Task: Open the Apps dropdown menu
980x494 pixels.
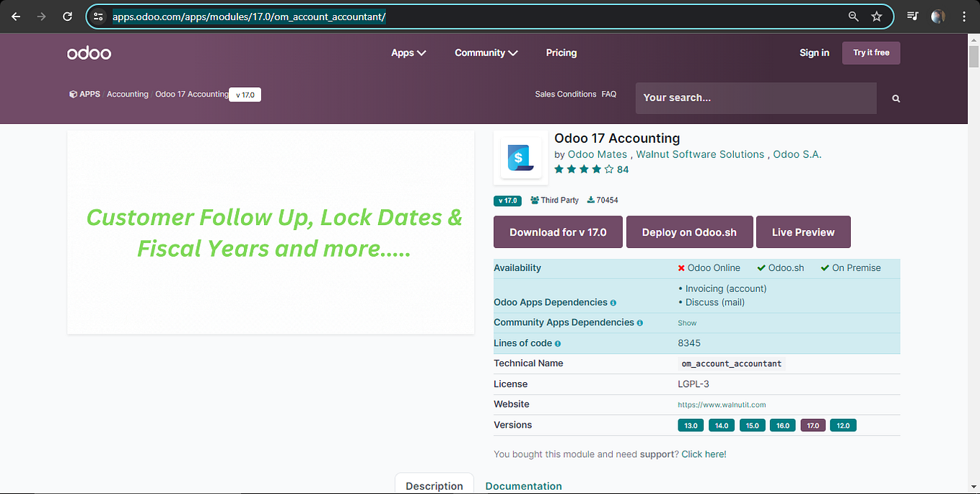Action: (x=408, y=52)
